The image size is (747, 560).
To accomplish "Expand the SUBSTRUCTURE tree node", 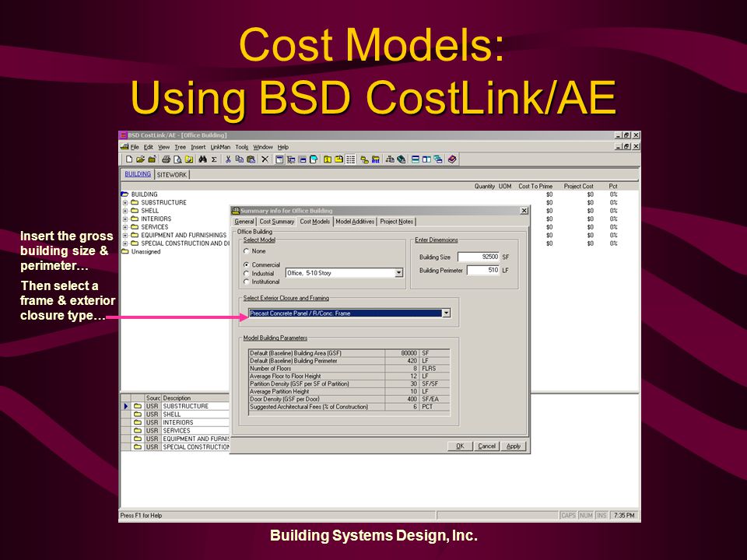I will click(125, 202).
